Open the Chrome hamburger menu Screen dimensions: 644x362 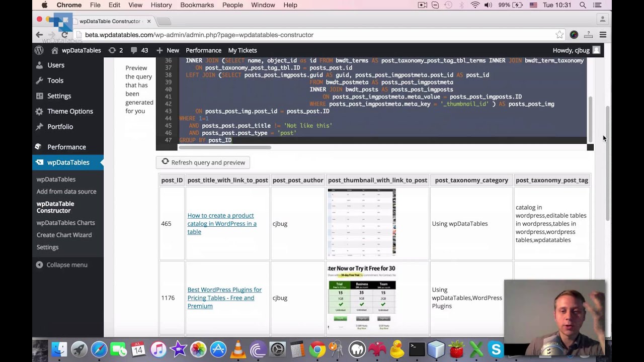(x=603, y=35)
